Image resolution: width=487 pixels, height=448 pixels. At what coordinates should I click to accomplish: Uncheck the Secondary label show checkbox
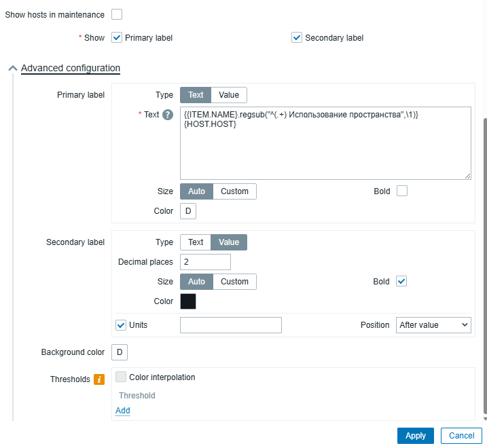297,38
